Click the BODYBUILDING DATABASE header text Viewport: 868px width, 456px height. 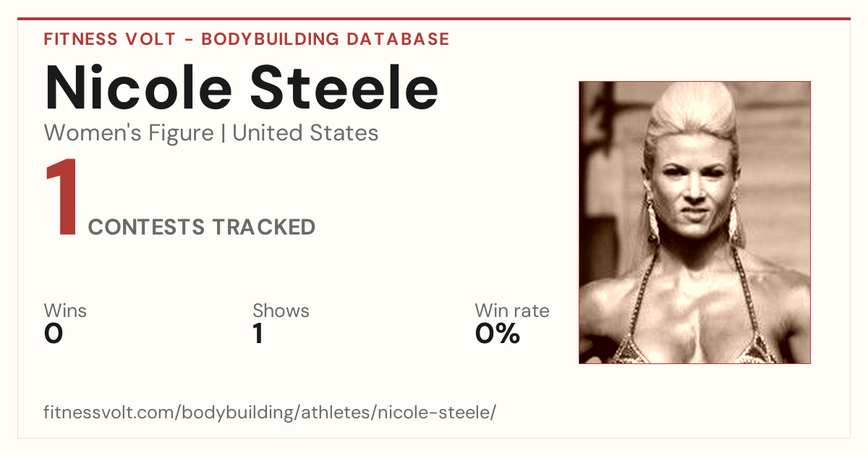[x=325, y=39]
